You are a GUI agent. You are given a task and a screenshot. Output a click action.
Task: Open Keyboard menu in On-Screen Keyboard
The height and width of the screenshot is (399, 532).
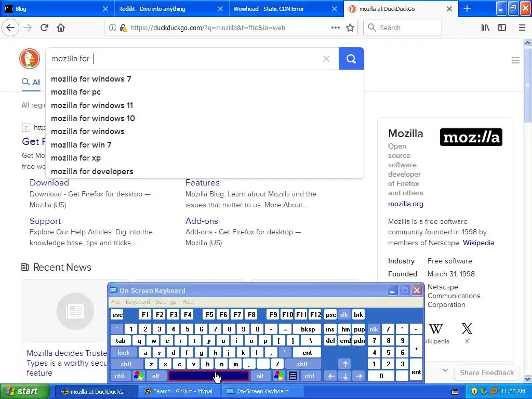[137, 302]
